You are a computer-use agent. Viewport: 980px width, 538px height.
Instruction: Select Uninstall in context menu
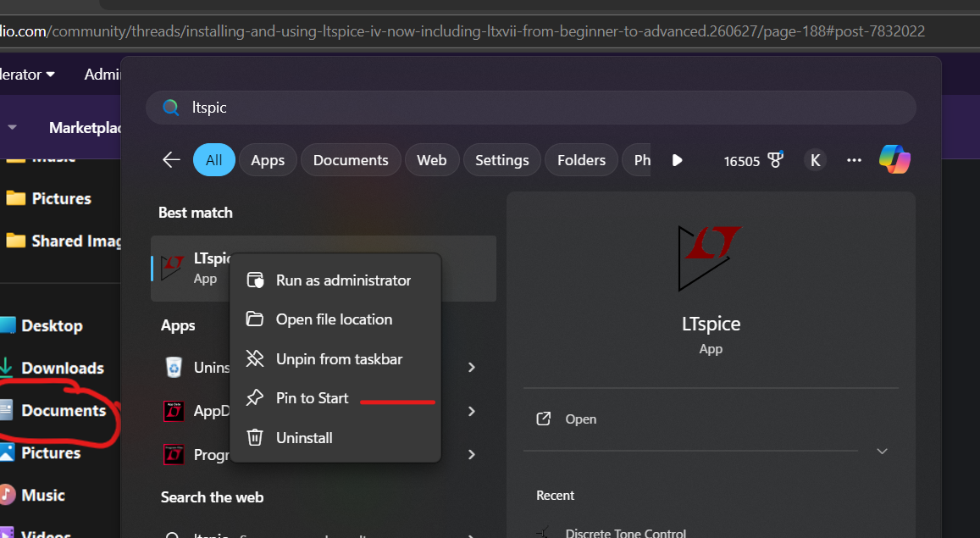(335, 438)
